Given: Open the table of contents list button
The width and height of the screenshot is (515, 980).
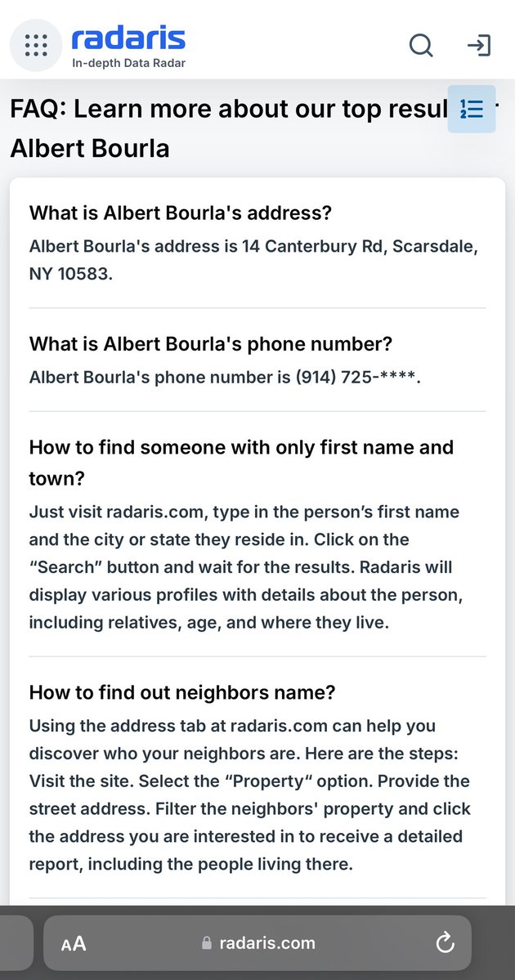Looking at the screenshot, I should (472, 109).
